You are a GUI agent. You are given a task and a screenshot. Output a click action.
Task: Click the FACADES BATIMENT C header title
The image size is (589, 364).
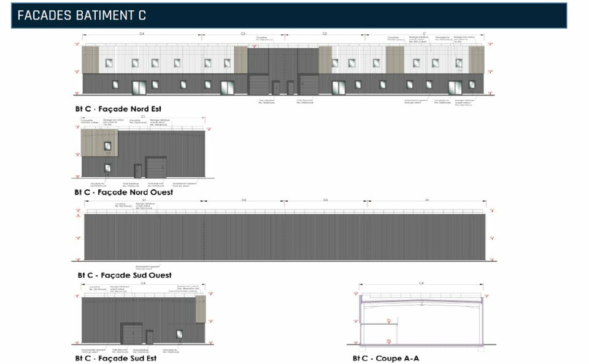(82, 16)
